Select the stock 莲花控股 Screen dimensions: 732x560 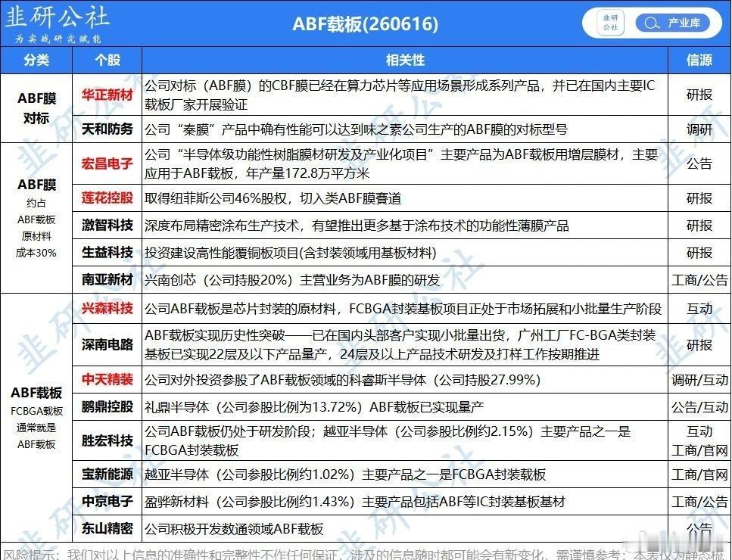(107, 198)
